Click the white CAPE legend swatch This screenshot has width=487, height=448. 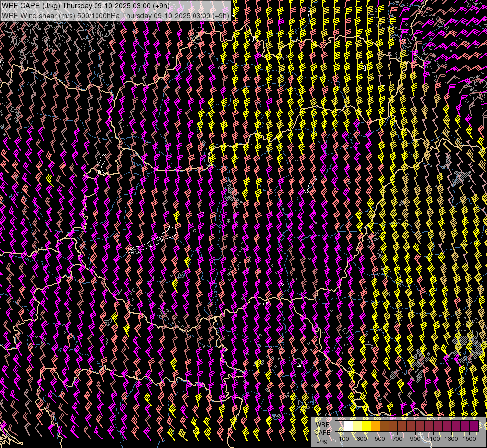(349, 426)
